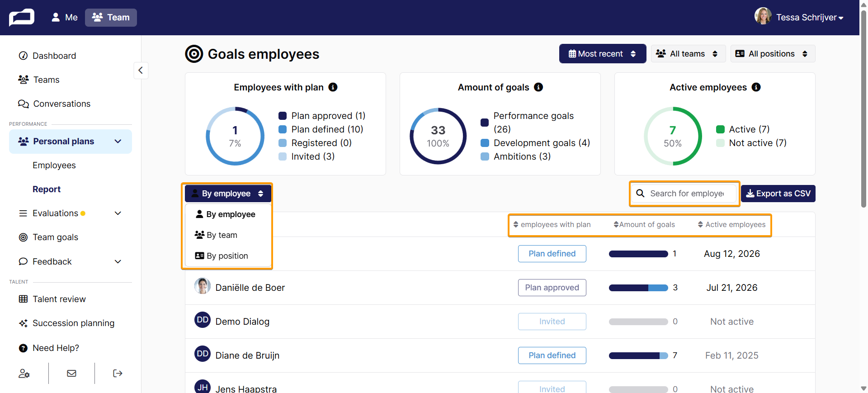Click the Evaluations list icon

(23, 213)
